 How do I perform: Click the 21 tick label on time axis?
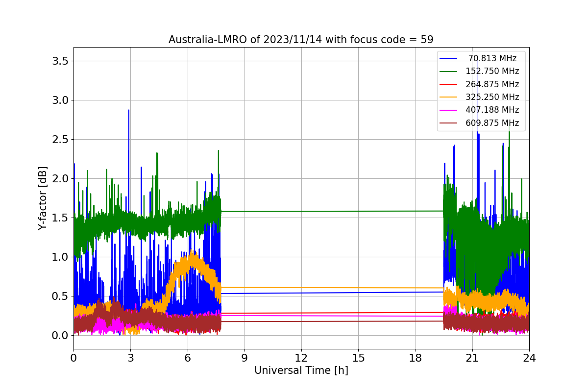[x=472, y=358]
